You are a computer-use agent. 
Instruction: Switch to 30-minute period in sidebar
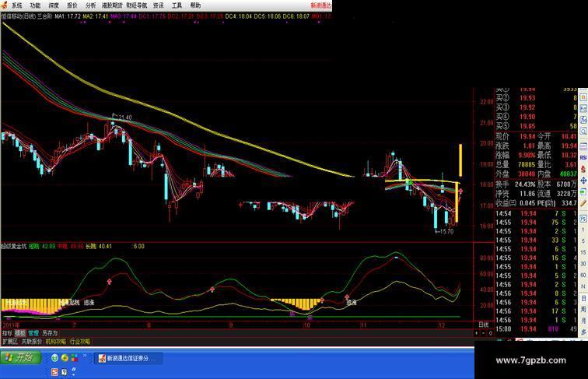pos(583,264)
